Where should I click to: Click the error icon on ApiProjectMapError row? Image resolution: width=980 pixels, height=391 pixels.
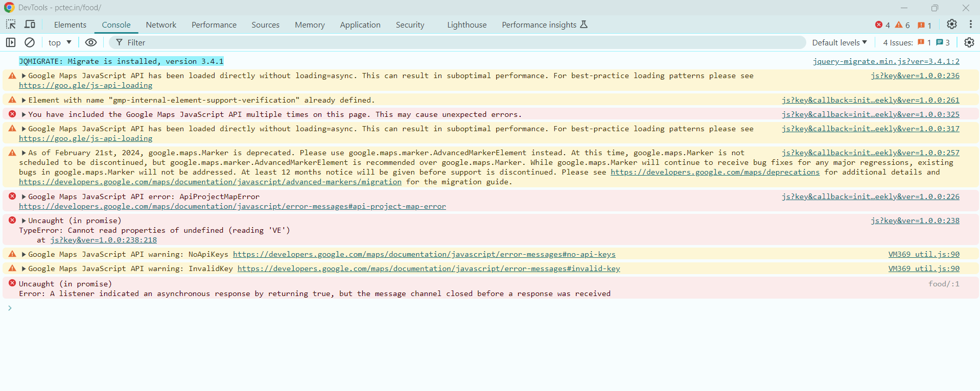[12, 196]
